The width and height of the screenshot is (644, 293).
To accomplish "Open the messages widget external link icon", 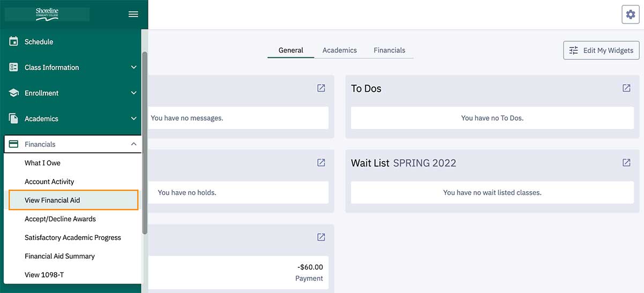I will click(321, 88).
